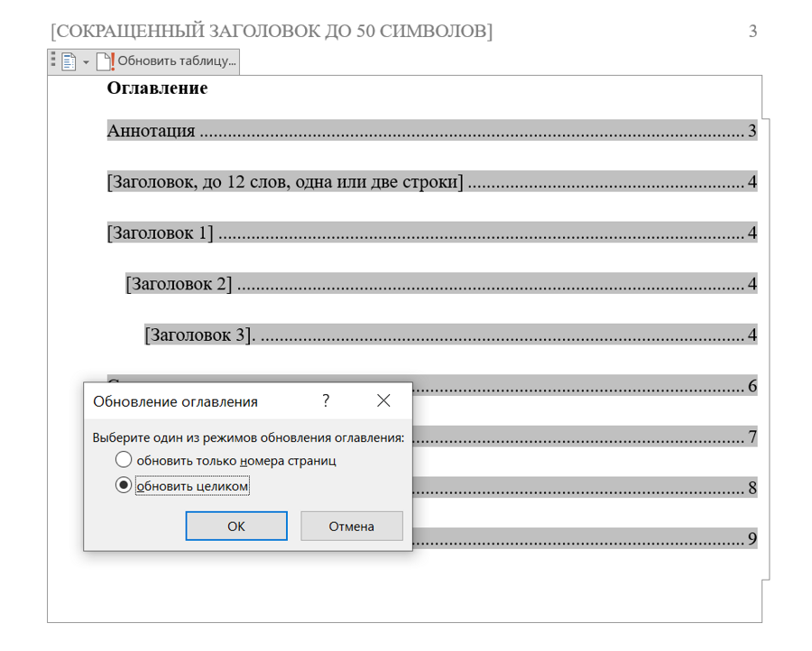Viewport: 812px width, 651px height.
Task: Click the dialog title "Обновление оглавления"
Action: coord(175,401)
